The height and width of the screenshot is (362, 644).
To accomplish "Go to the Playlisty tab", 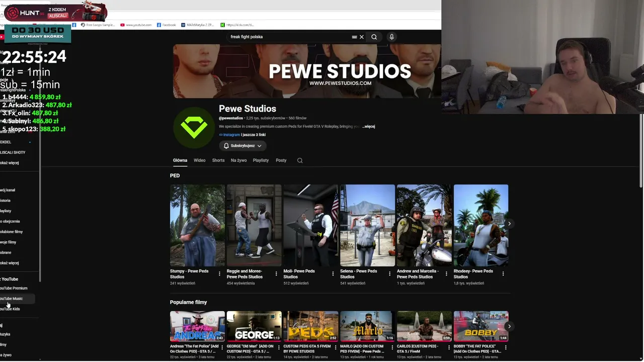I will click(x=261, y=160).
